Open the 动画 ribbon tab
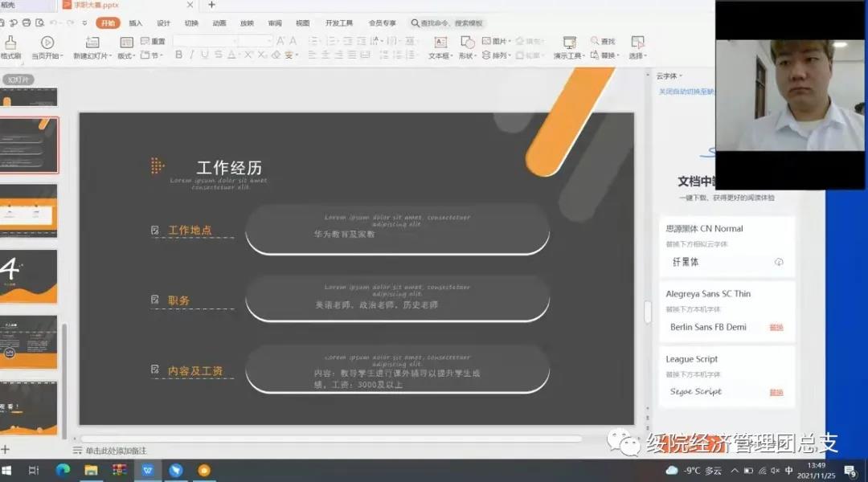Image resolution: width=868 pixels, height=482 pixels. (x=219, y=23)
